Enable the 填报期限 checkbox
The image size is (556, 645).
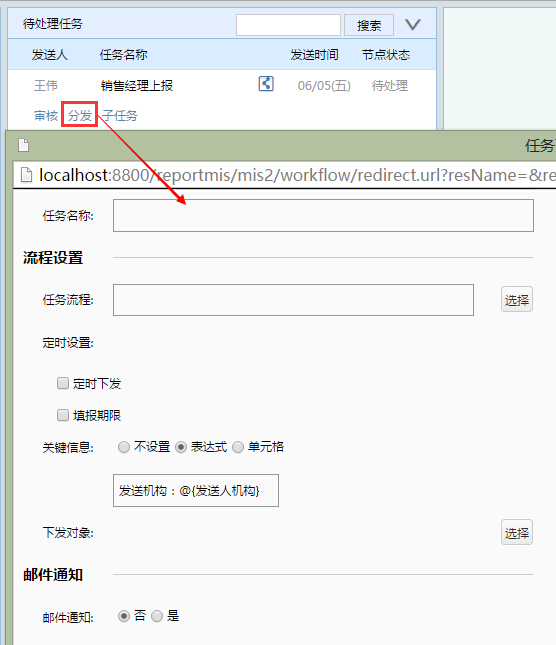point(63,415)
